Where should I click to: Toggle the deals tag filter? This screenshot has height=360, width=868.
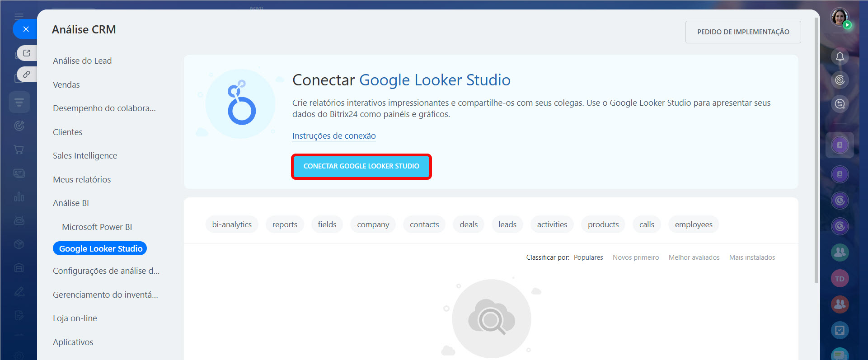tap(469, 224)
